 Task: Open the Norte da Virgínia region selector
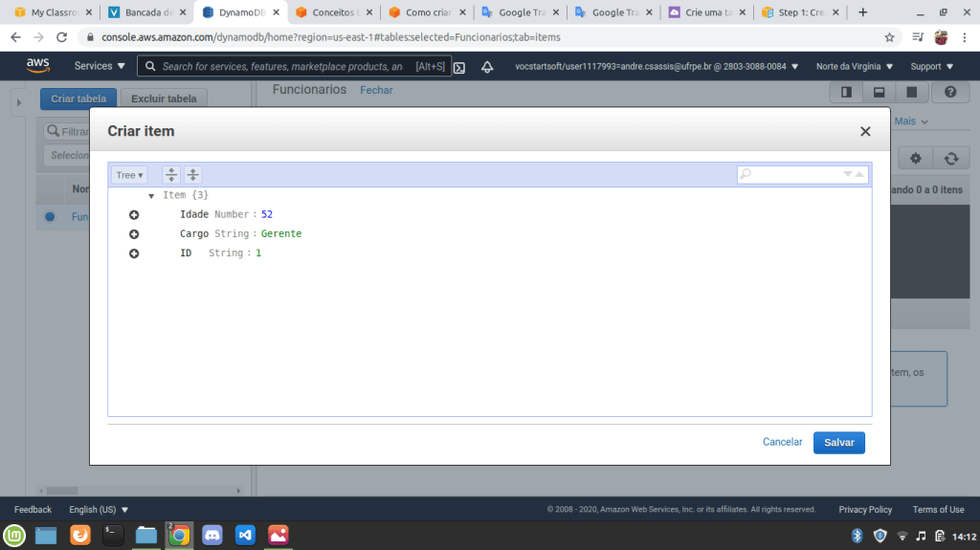point(854,67)
